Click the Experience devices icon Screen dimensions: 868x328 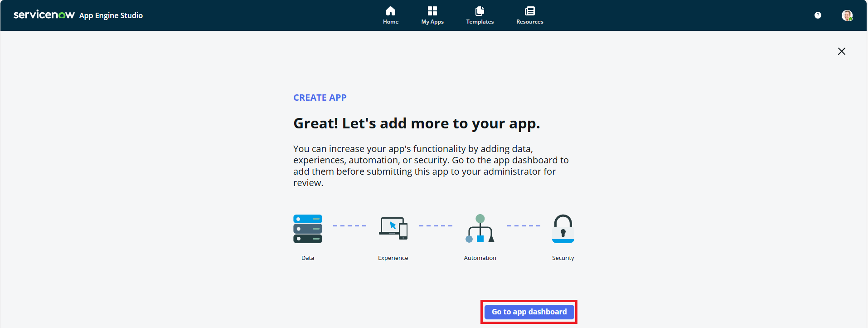(x=393, y=228)
